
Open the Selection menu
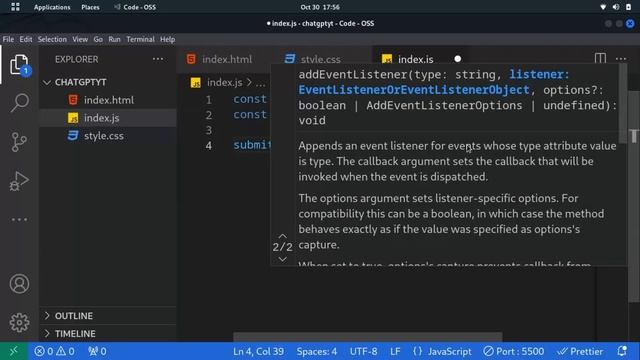coord(52,39)
